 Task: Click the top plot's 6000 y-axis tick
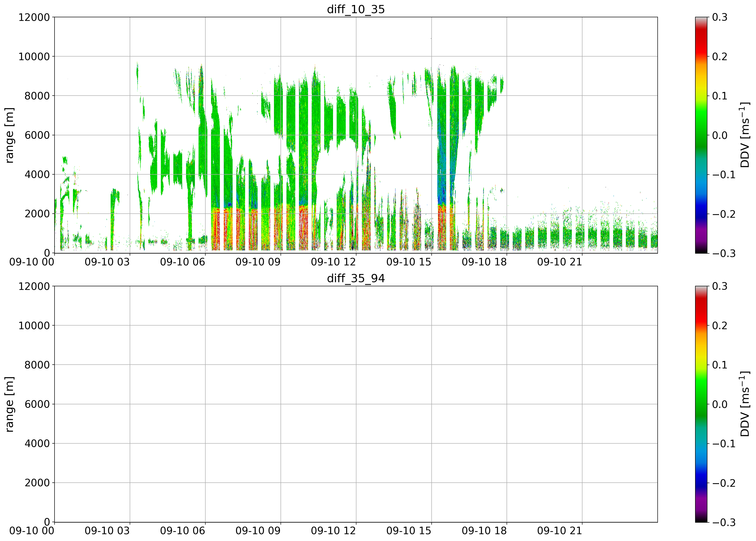click(37, 135)
